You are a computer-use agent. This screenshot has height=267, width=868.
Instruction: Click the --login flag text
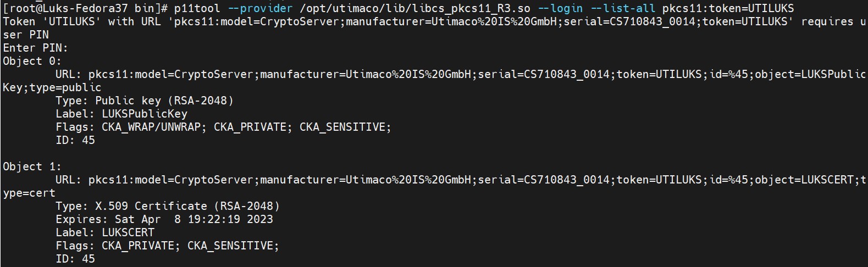pyautogui.click(x=560, y=8)
